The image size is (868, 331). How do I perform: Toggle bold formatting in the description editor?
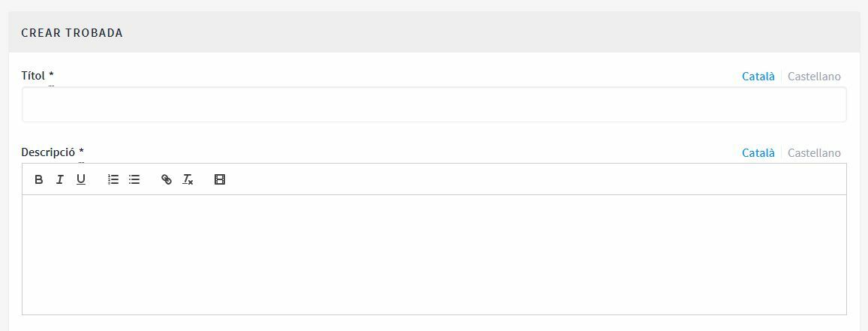point(39,179)
